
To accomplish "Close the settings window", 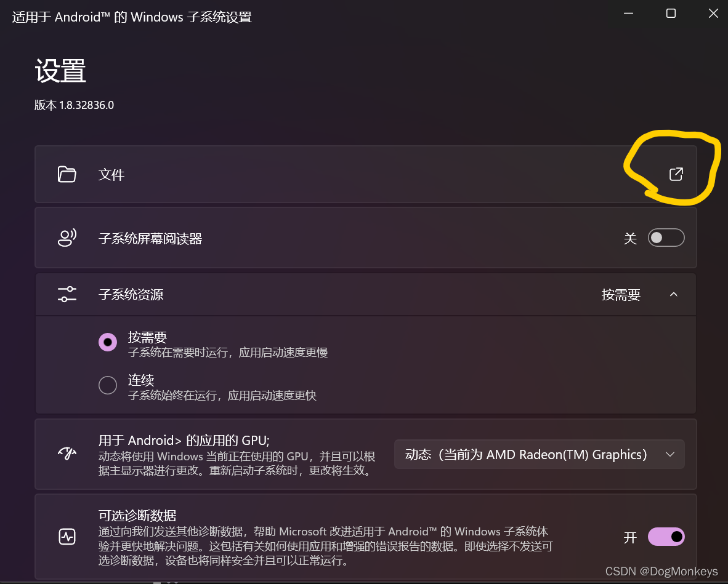I will 714,14.
